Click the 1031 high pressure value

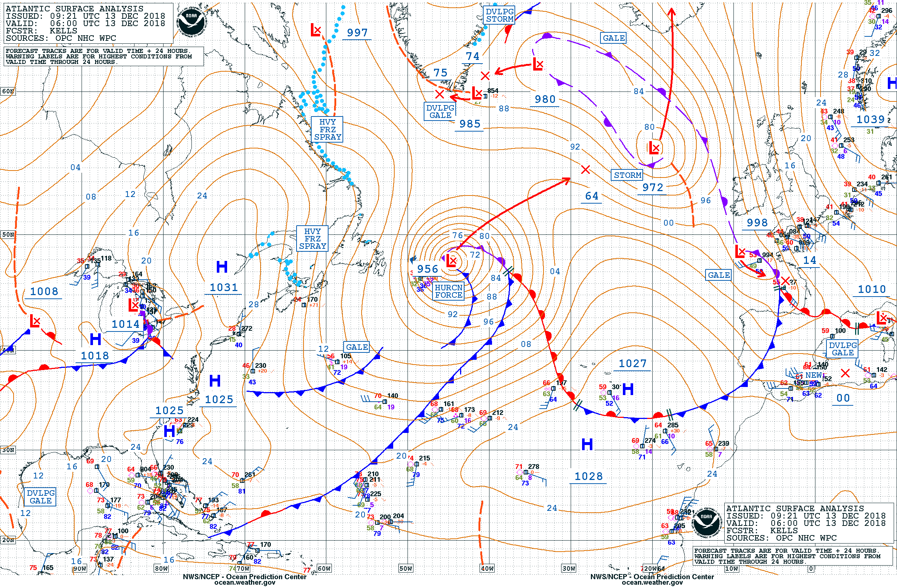pyautogui.click(x=224, y=288)
